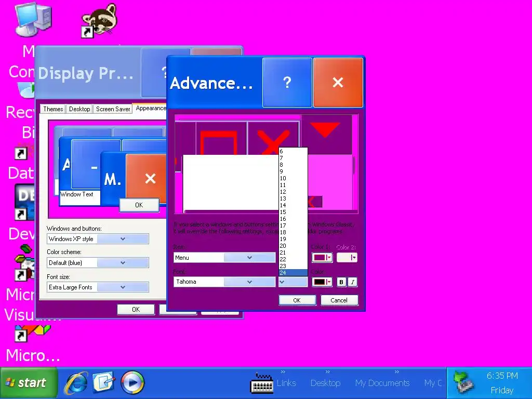The height and width of the screenshot is (399, 532).
Task: Click OK in the Advanced Appearance dialog
Action: tap(297, 300)
